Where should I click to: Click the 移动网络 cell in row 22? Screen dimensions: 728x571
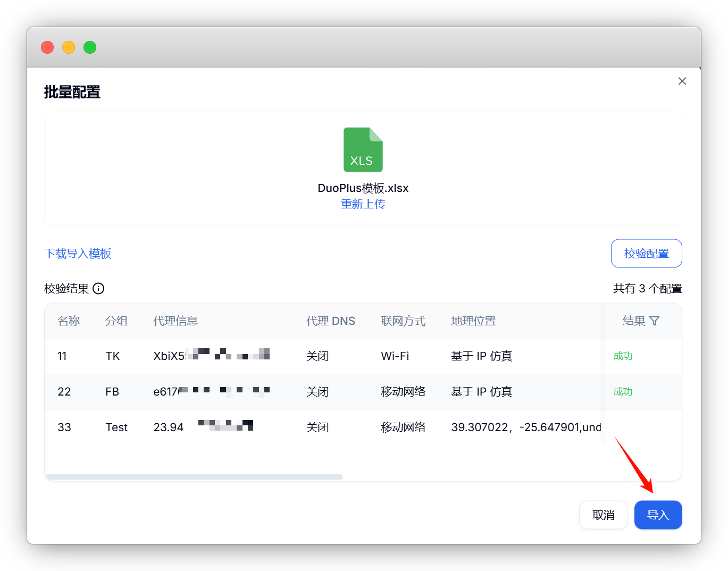pos(403,392)
